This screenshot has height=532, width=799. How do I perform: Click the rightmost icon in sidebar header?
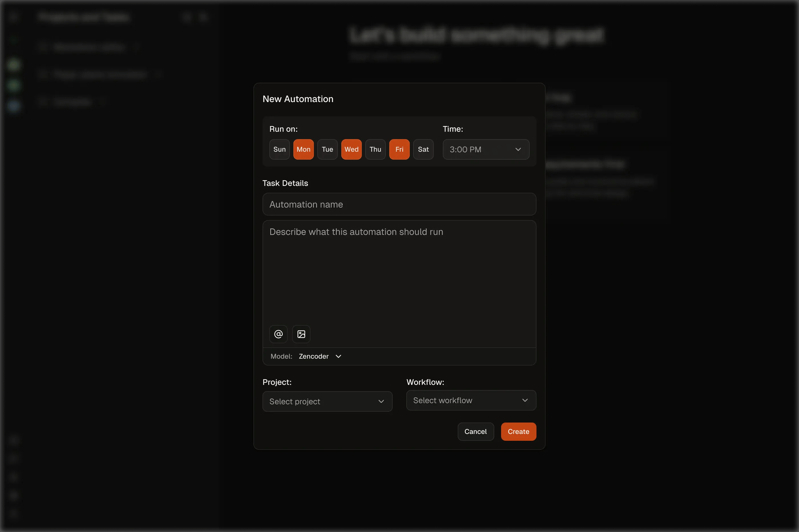click(203, 16)
